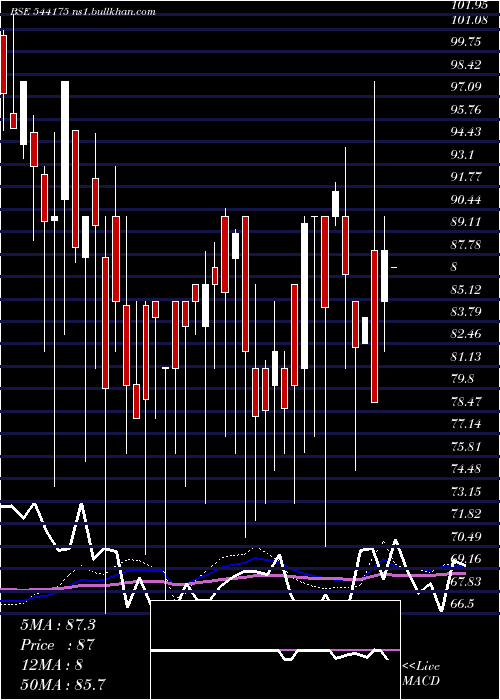This screenshot has width=500, height=700.
Task: Click the 101.08 price axis label
Action: (x=468, y=20)
